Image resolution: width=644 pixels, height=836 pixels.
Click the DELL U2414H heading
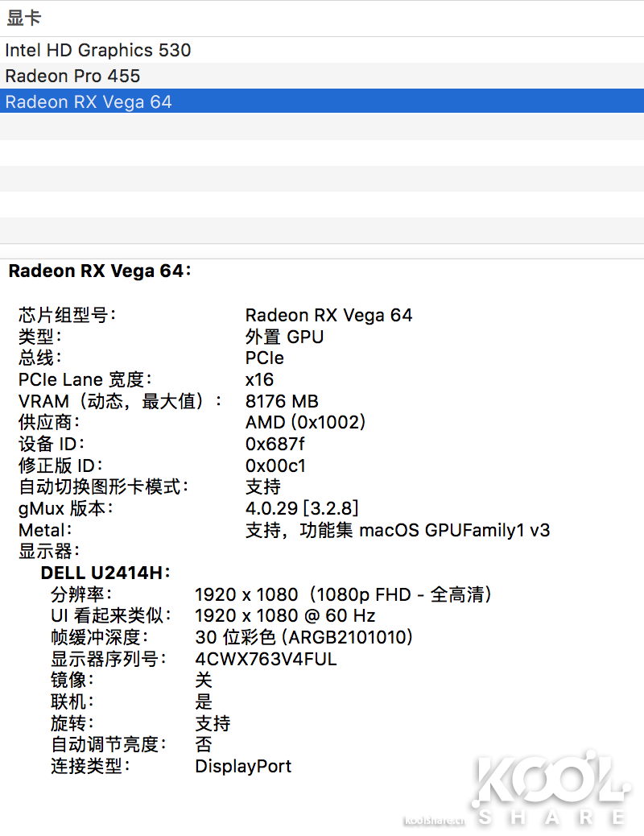pos(105,573)
